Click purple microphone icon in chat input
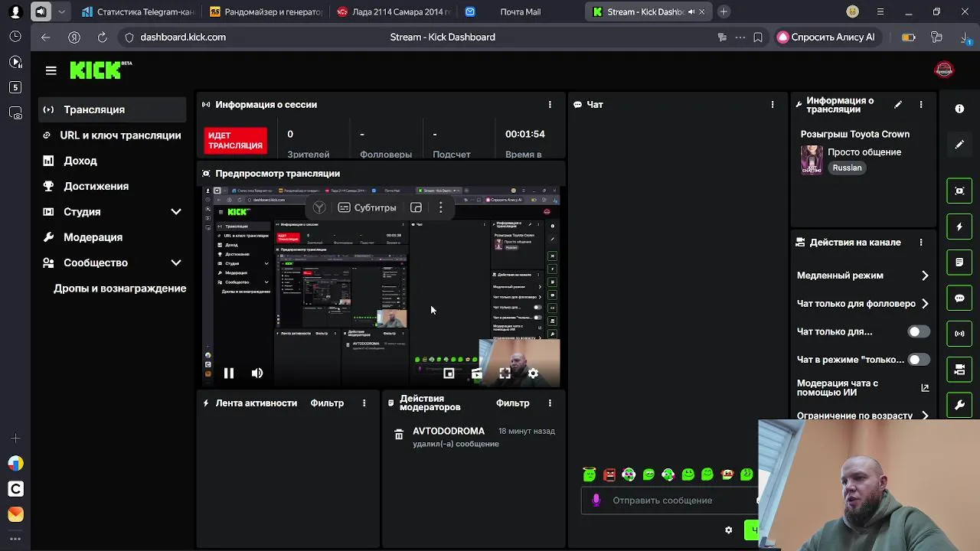This screenshot has height=551, width=980. [596, 500]
